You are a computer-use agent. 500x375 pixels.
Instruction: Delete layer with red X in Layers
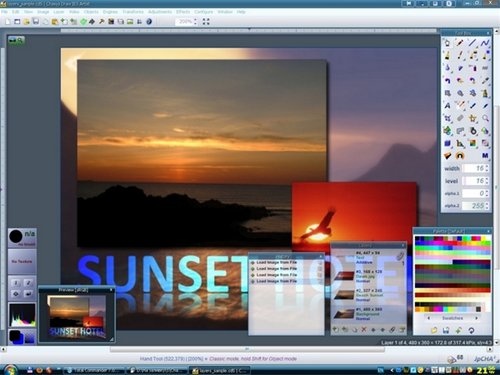364,330
